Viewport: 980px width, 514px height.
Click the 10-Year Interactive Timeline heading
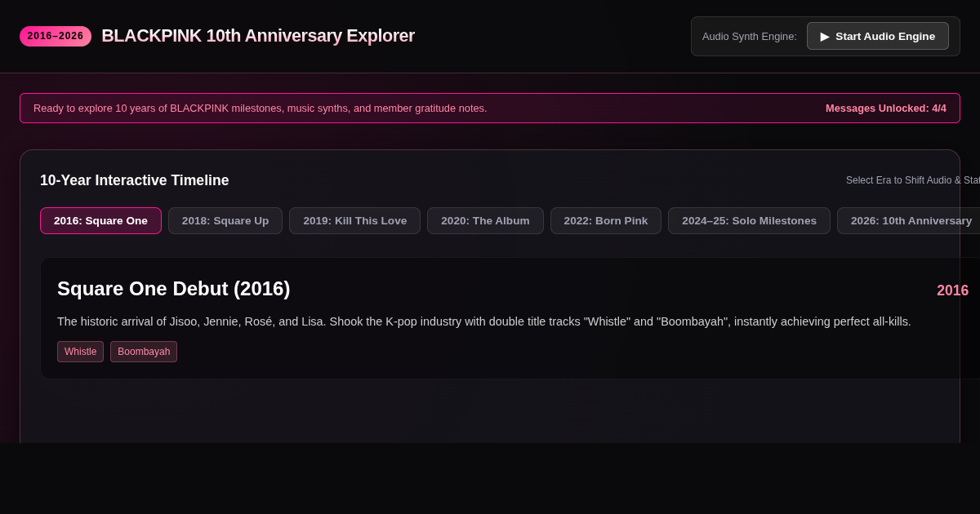pos(135,180)
